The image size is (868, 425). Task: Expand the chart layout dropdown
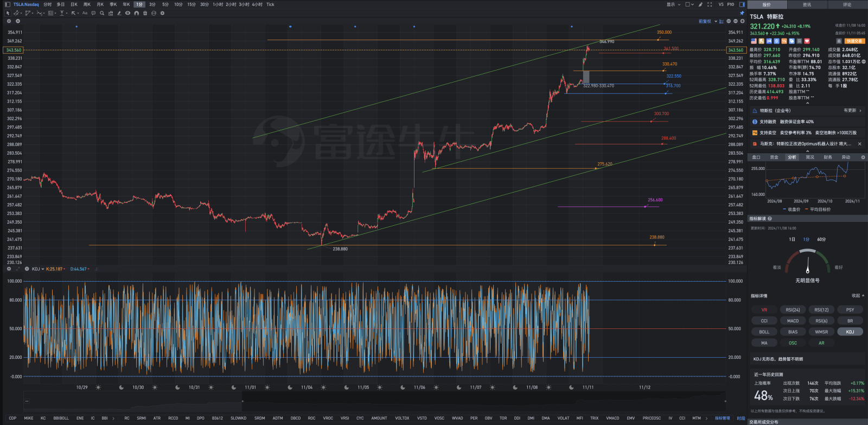coord(690,4)
